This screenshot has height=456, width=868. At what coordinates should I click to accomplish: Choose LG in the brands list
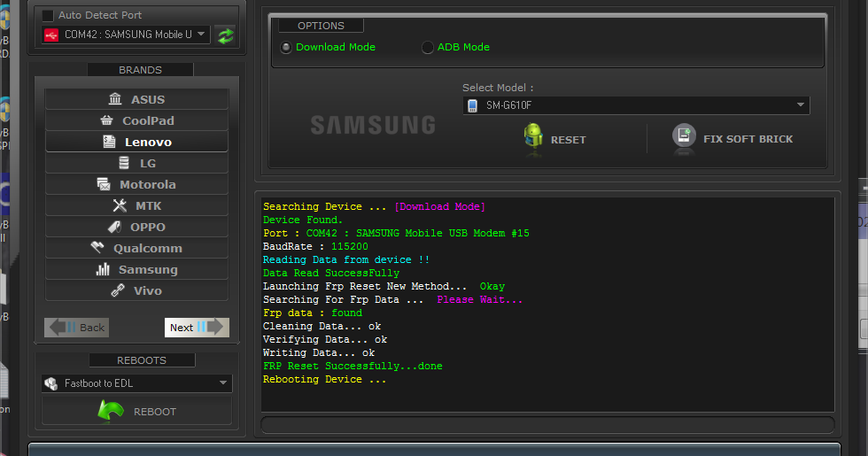click(x=136, y=163)
